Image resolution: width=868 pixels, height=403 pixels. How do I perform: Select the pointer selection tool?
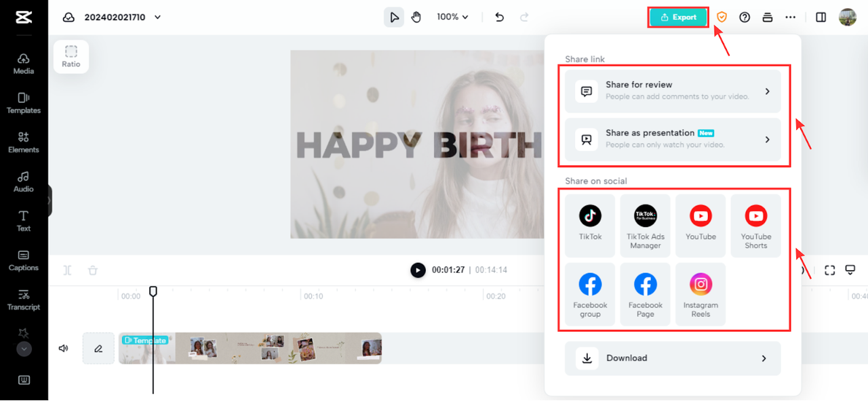394,17
